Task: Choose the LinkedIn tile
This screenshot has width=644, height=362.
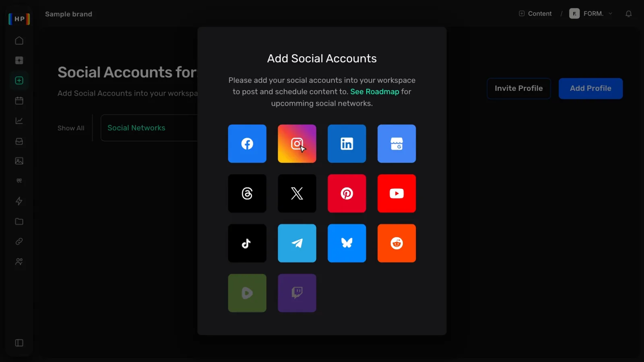Action: coord(347,144)
